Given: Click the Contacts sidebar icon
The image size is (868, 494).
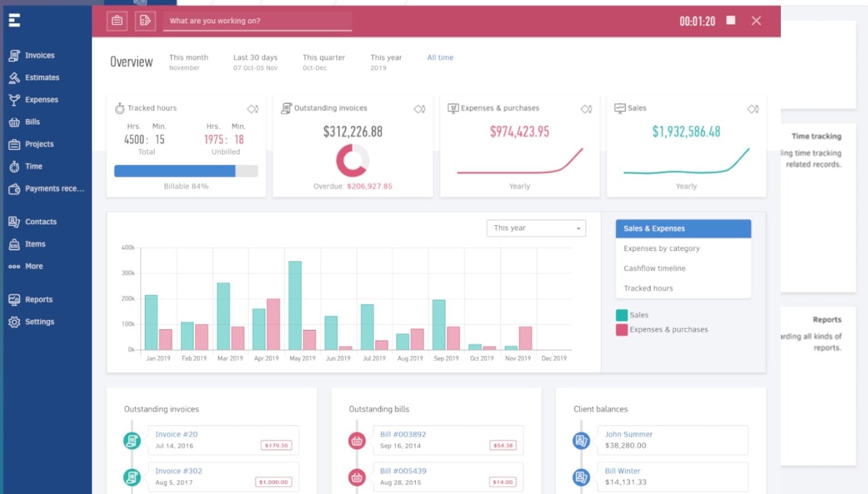Looking at the screenshot, I should pyautogui.click(x=14, y=222).
